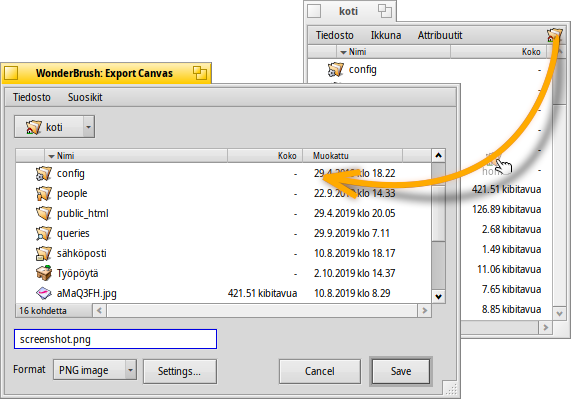Image resolution: width=571 pixels, height=399 pixels.
Task: Open Tiedosto menu in Export dialog
Action: (32, 98)
